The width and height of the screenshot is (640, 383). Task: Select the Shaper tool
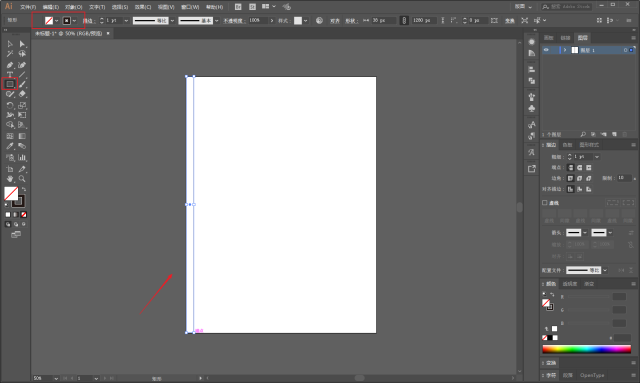tap(10, 94)
